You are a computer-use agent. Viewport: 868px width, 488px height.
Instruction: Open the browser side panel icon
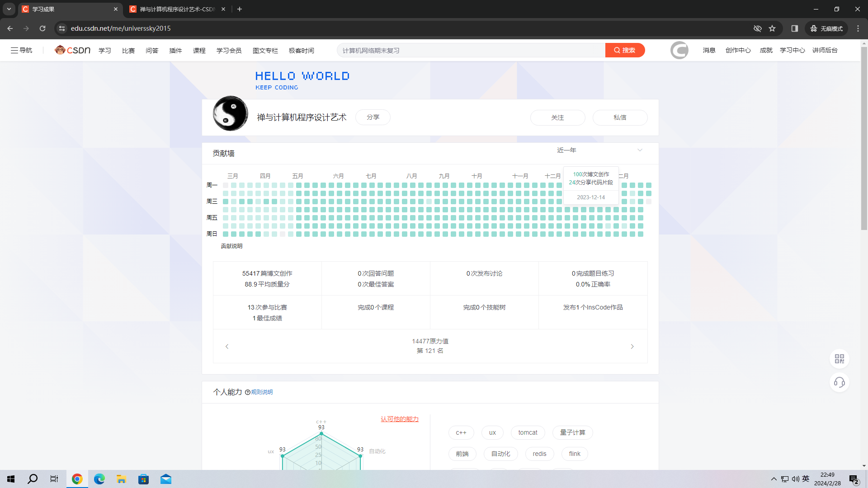(794, 28)
